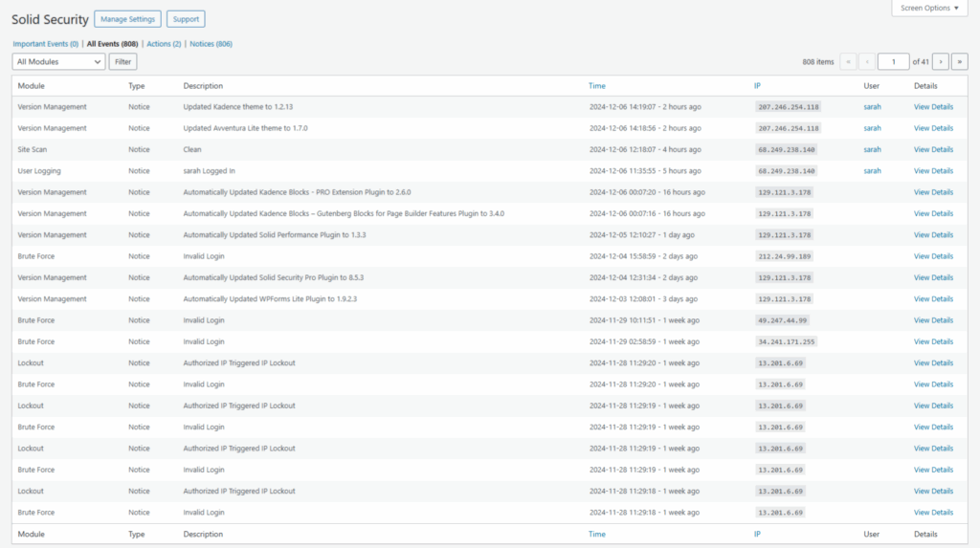Click the Filter button
980x548 pixels.
point(122,61)
